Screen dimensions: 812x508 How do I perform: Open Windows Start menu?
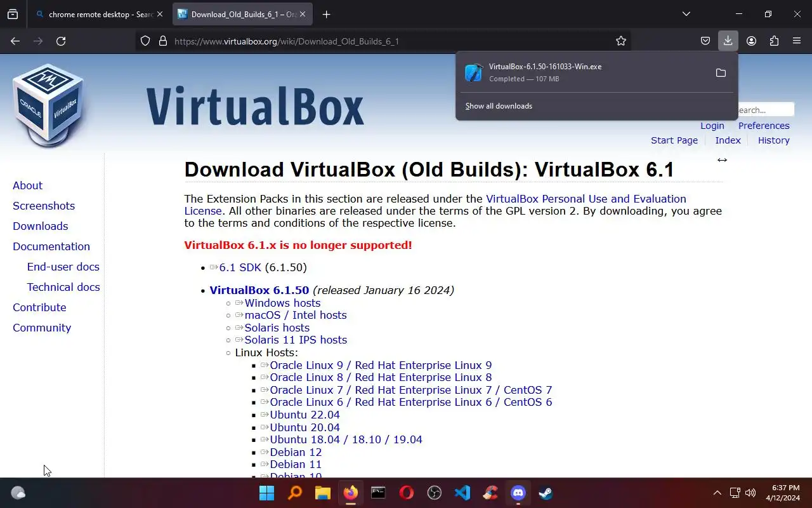267,493
